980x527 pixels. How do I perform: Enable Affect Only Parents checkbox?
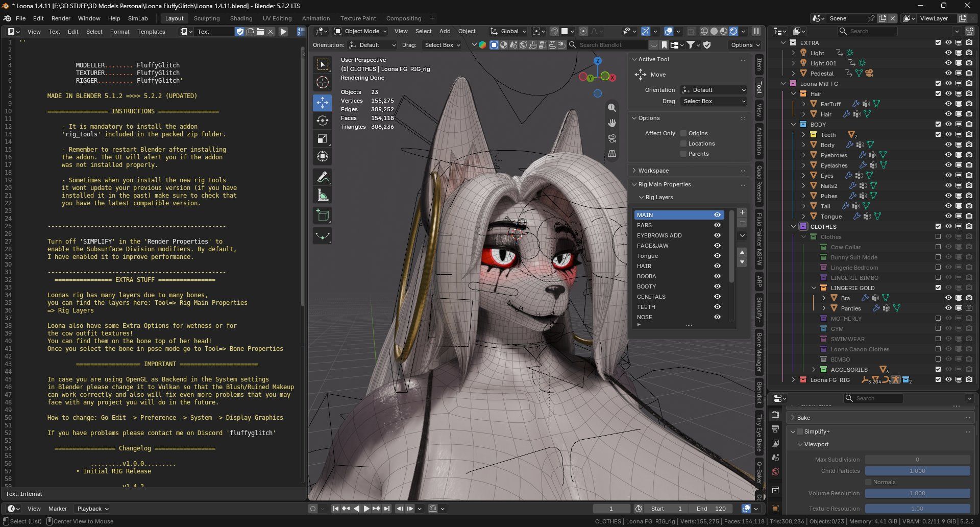pyautogui.click(x=683, y=154)
